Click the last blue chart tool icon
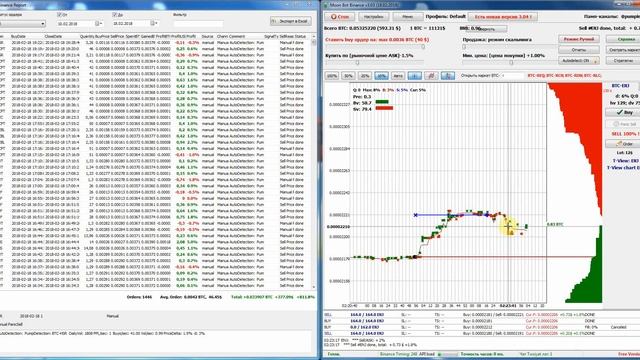 click(448, 76)
